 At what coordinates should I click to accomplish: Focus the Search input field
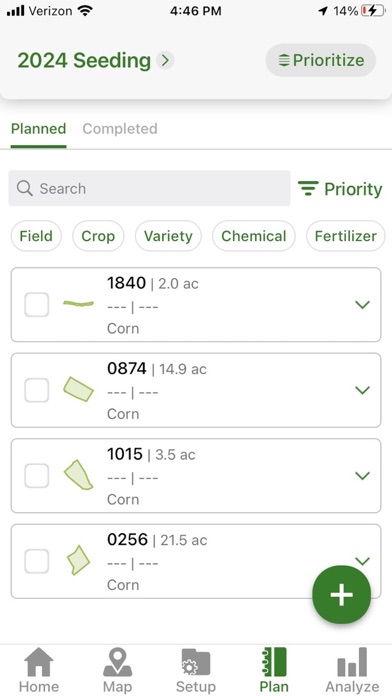(149, 188)
